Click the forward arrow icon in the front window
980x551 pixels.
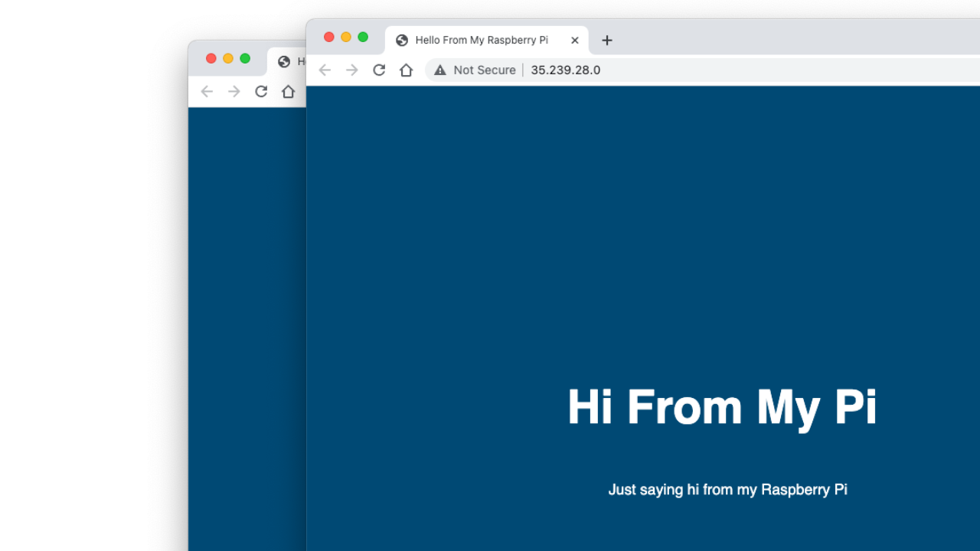351,70
